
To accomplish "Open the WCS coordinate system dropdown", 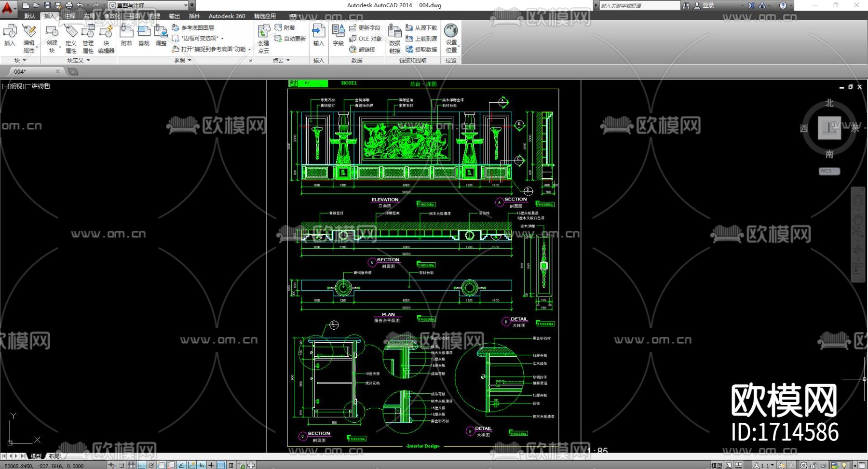I will [829, 171].
